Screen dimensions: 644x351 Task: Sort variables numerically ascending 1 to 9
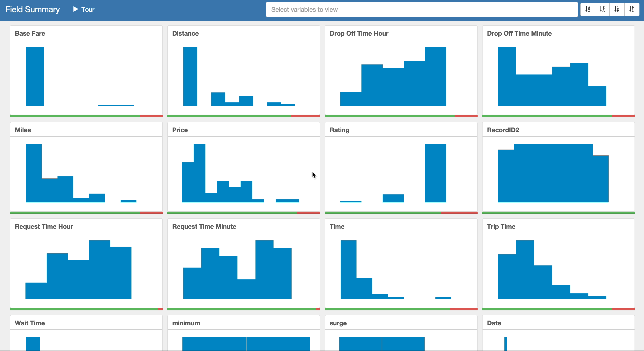coord(617,9)
